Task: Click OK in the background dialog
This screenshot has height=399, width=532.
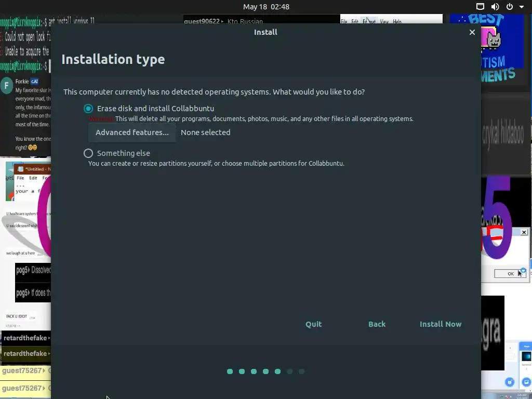Action: (x=510, y=273)
